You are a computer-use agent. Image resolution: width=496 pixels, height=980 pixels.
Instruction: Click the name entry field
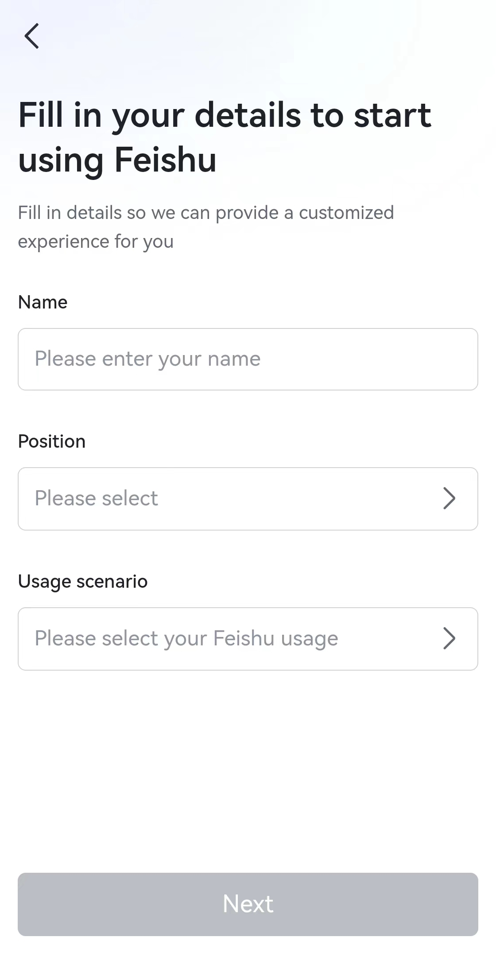(x=248, y=359)
